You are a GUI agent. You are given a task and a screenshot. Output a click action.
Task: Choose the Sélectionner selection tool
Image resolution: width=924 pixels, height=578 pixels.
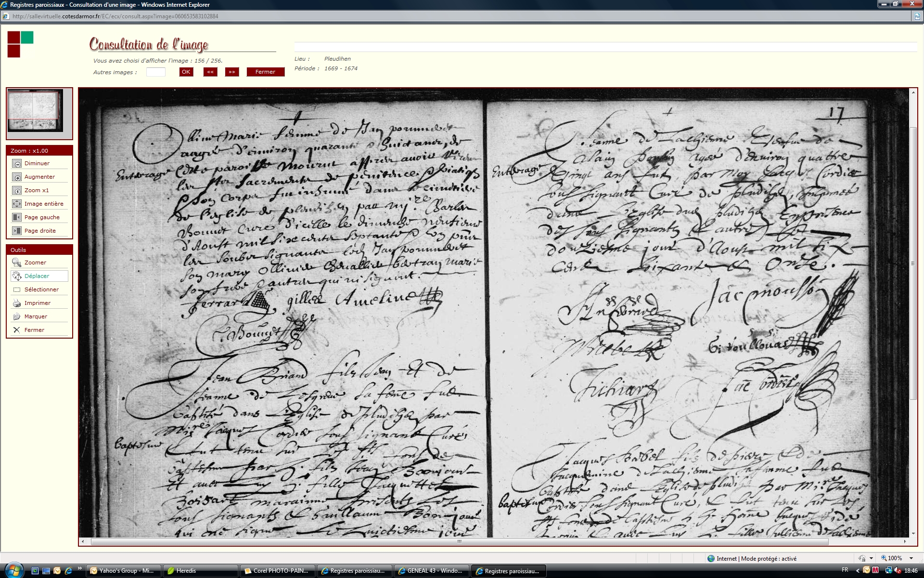pyautogui.click(x=17, y=289)
